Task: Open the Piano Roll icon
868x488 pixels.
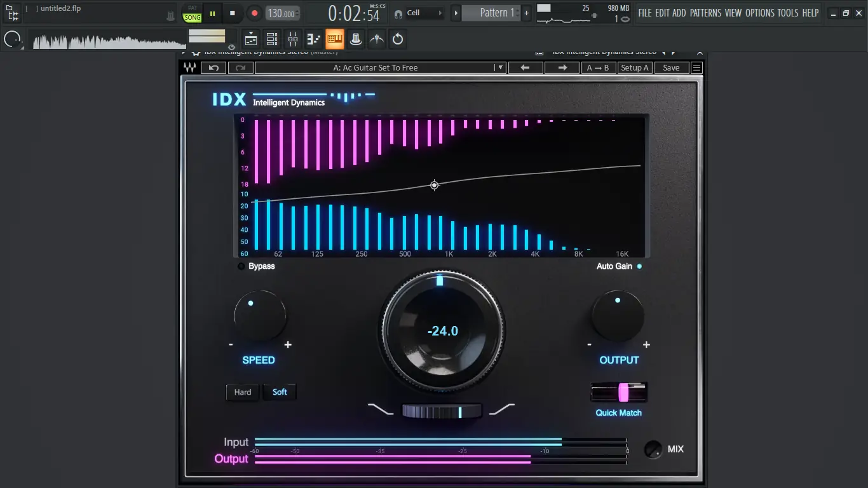Action: [313, 39]
